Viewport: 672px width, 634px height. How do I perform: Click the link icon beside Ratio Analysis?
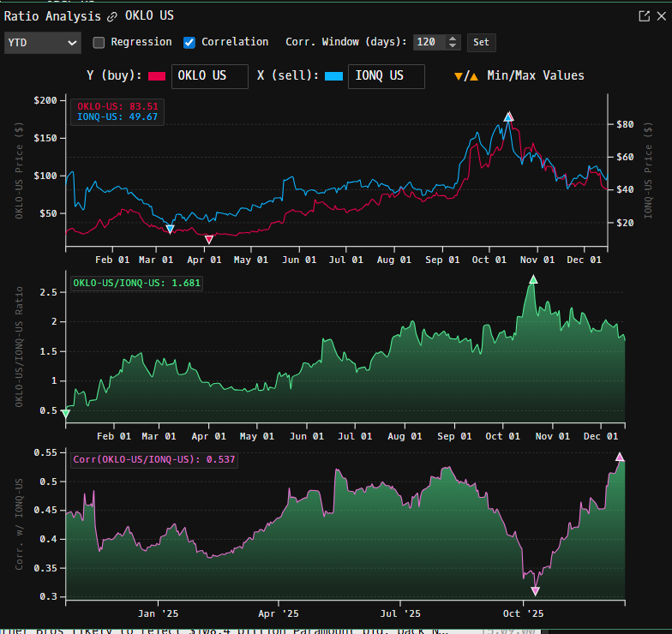pos(111,17)
